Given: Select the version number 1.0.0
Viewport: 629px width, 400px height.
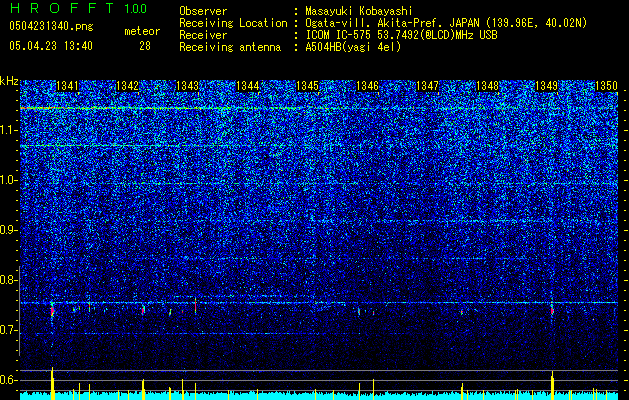Looking at the screenshot, I should 136,9.
